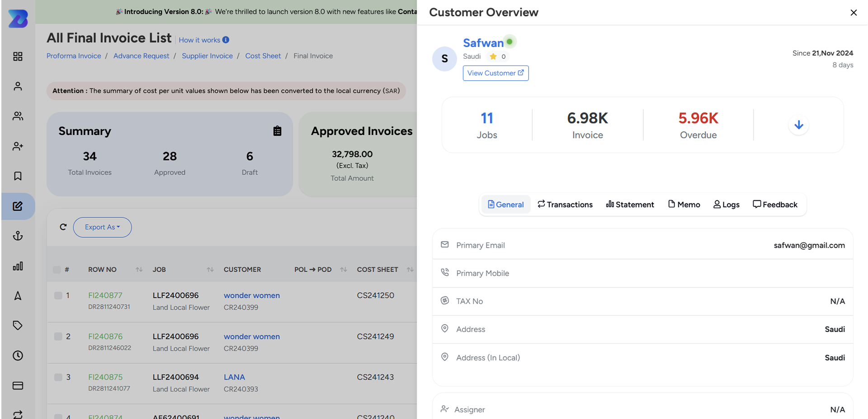This screenshot has height=419, width=868.
Task: Open the bar chart icon in sidebar
Action: [x=18, y=266]
